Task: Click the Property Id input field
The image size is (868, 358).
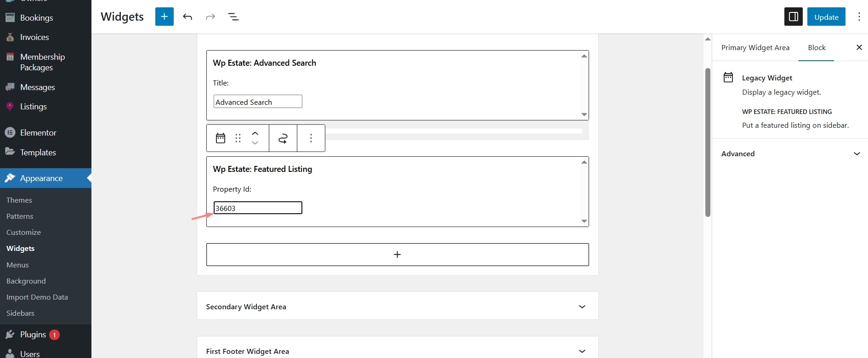Action: tap(258, 208)
